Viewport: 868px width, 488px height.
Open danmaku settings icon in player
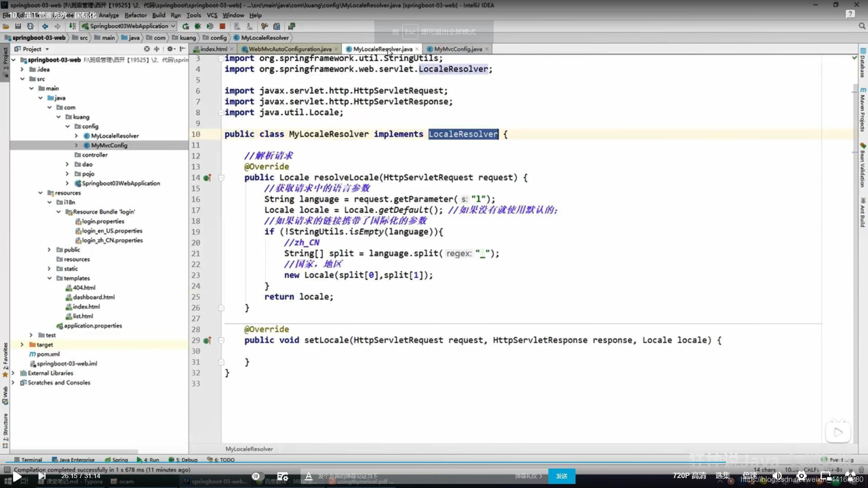pos(283,476)
